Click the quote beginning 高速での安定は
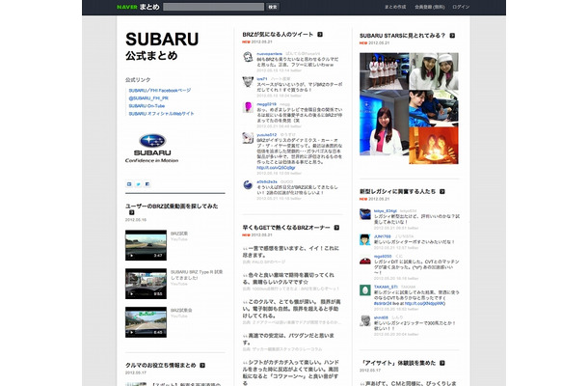588x386 pixels. 289,339
